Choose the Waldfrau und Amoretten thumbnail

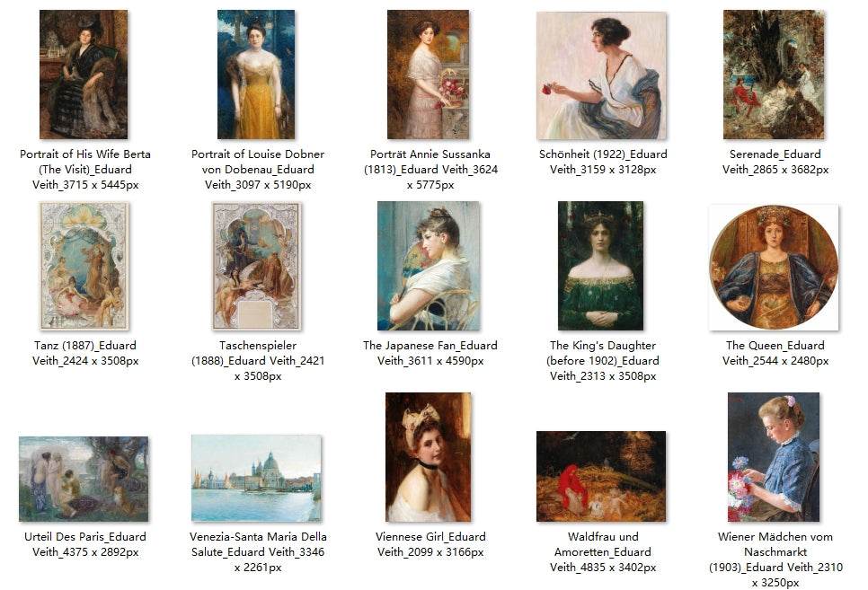coord(601,477)
